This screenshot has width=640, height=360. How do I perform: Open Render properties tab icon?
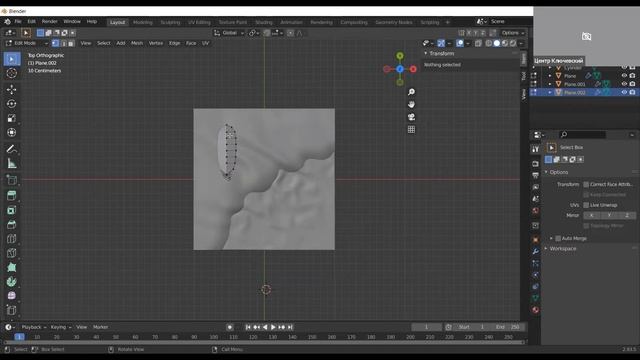[x=536, y=164]
